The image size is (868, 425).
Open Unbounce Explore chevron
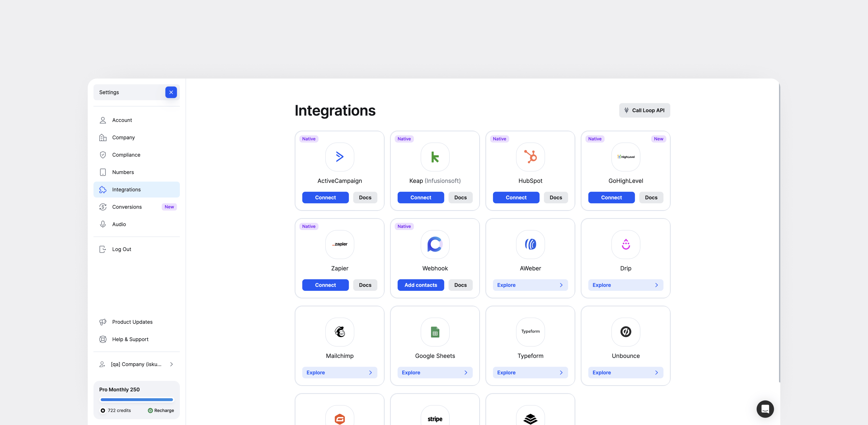(656, 373)
